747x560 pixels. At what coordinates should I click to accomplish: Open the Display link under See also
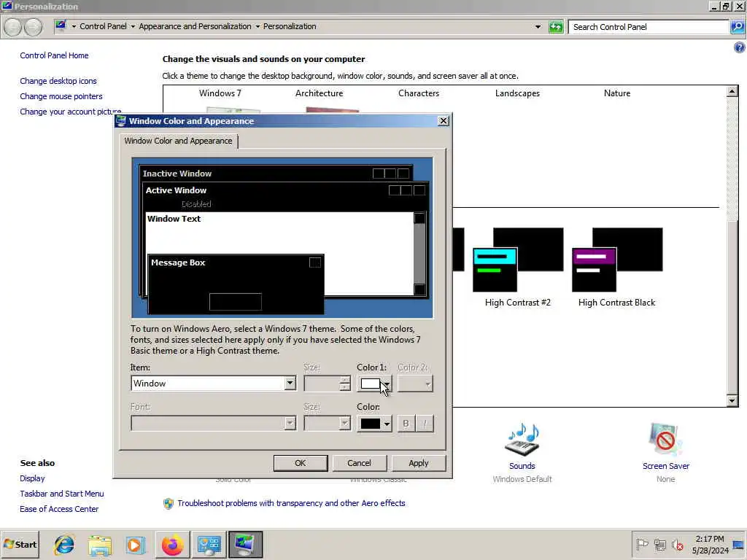[32, 478]
